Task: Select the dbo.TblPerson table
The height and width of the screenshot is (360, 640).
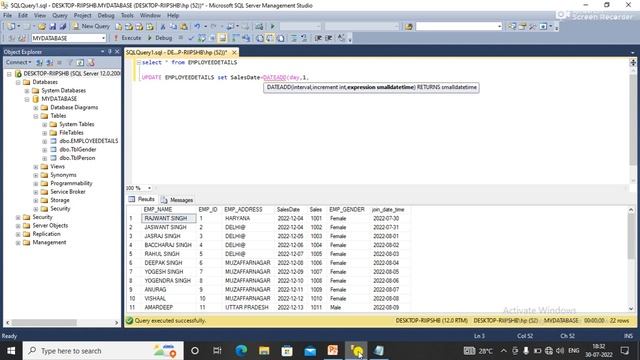Action: (77, 158)
